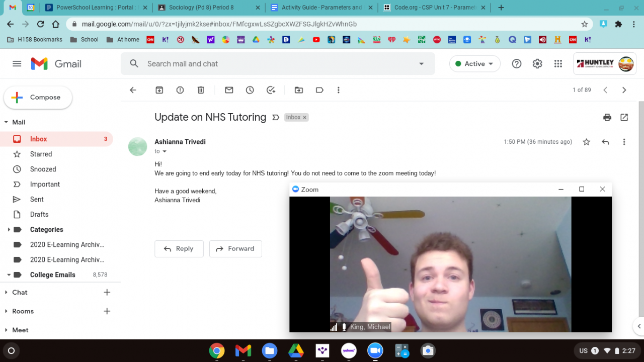Expand the Chat section
Screen dimensions: 644x362
coord(6,292)
